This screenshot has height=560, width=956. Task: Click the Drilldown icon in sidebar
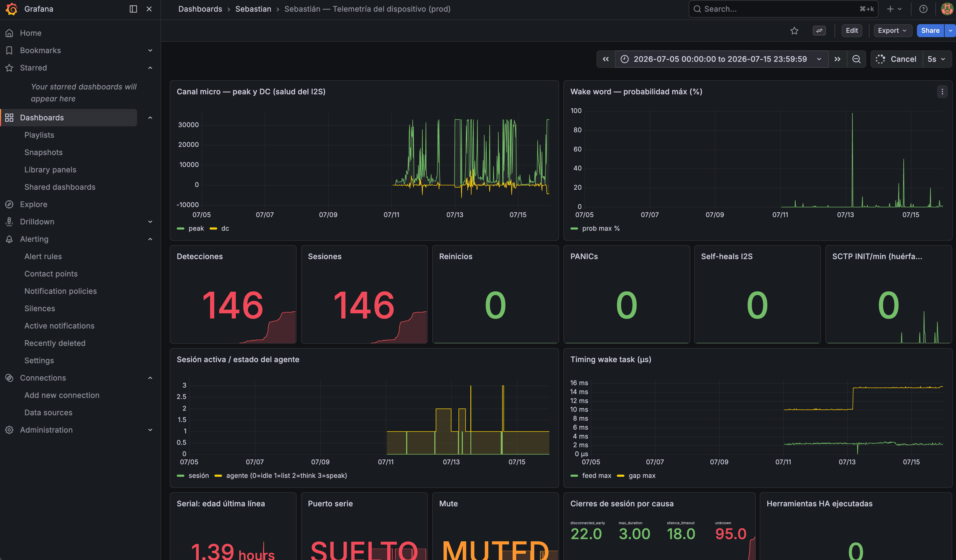tap(9, 222)
